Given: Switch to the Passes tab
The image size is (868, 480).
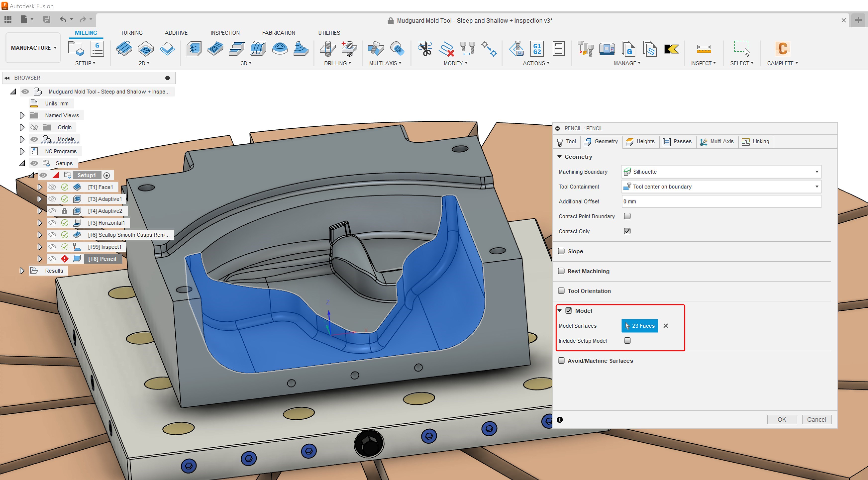Looking at the screenshot, I should [x=677, y=142].
